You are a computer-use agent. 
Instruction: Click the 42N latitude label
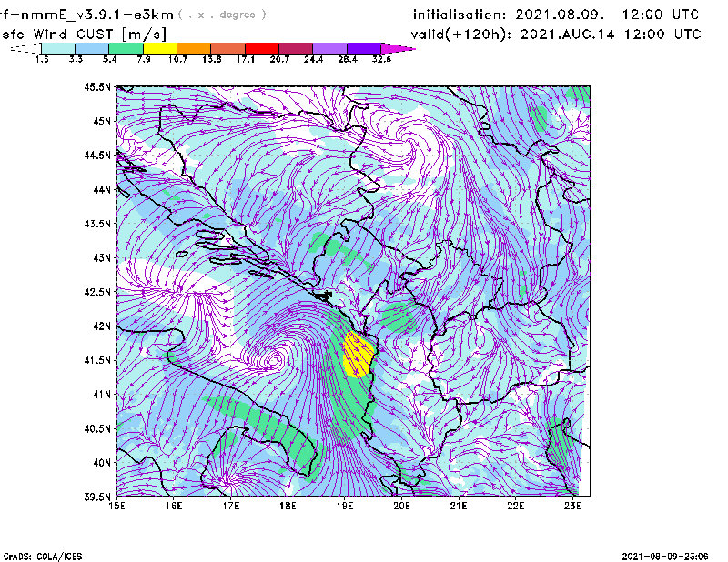tap(102, 326)
